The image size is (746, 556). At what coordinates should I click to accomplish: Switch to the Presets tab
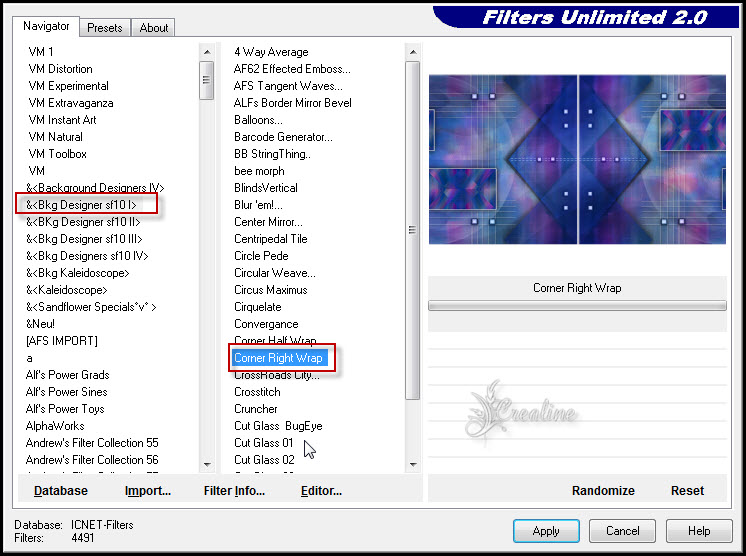click(x=104, y=28)
